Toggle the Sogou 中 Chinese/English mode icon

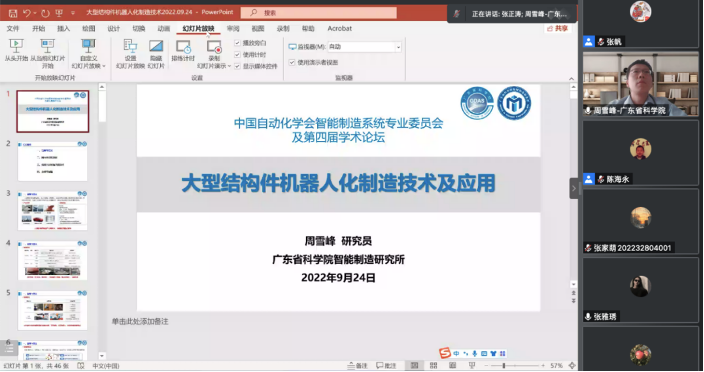[x=456, y=354]
